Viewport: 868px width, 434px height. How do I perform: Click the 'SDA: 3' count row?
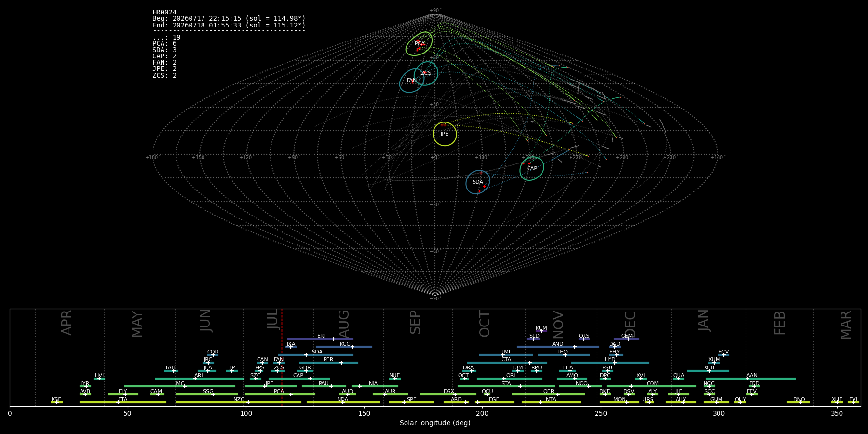[x=164, y=50]
